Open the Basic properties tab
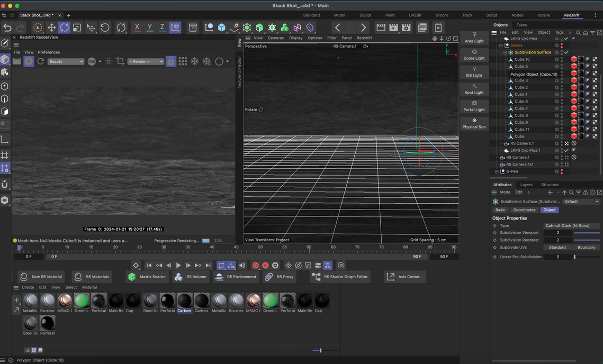Viewport: 603px width, 364px height. 500,210
